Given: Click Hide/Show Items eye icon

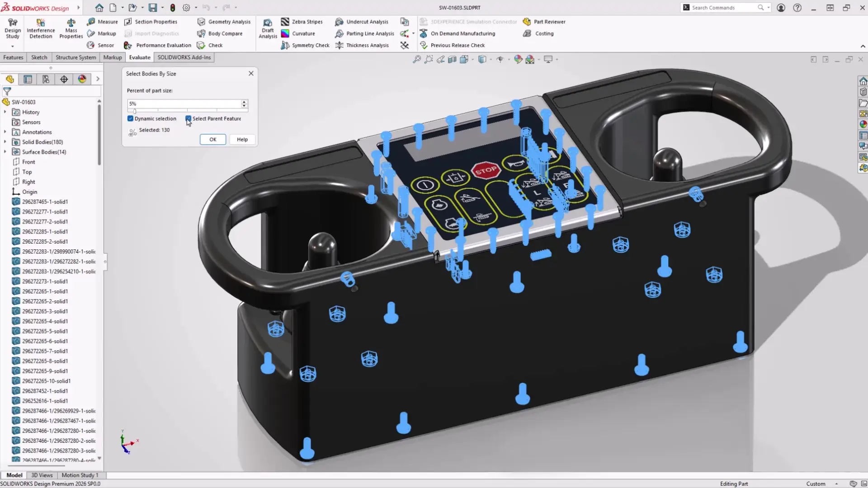Looking at the screenshot, I should (x=500, y=59).
